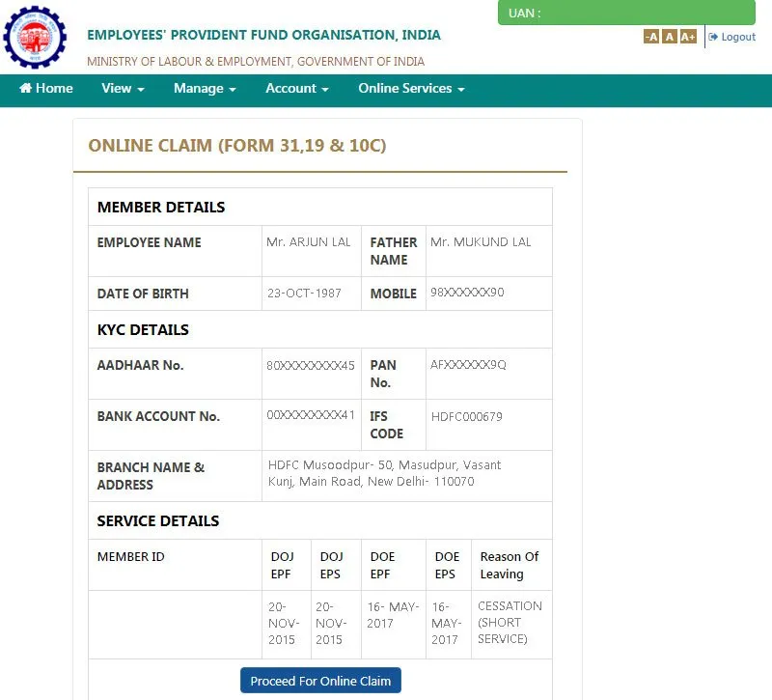
Task: Click Ministry of Labour & Employment subtitle
Action: click(x=256, y=62)
